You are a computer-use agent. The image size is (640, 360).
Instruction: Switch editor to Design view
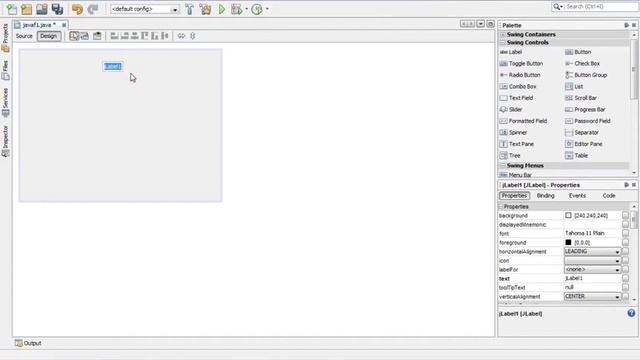coord(49,36)
